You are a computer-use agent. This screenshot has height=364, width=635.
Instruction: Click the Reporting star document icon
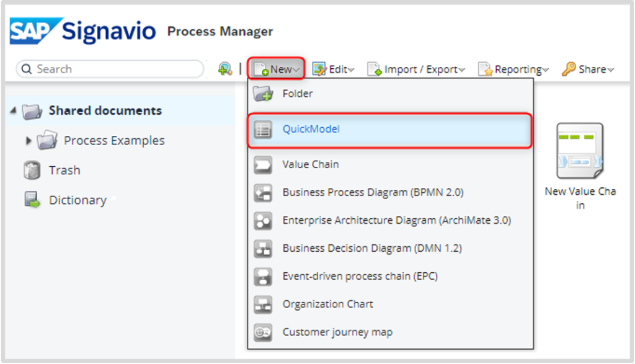[x=485, y=69]
